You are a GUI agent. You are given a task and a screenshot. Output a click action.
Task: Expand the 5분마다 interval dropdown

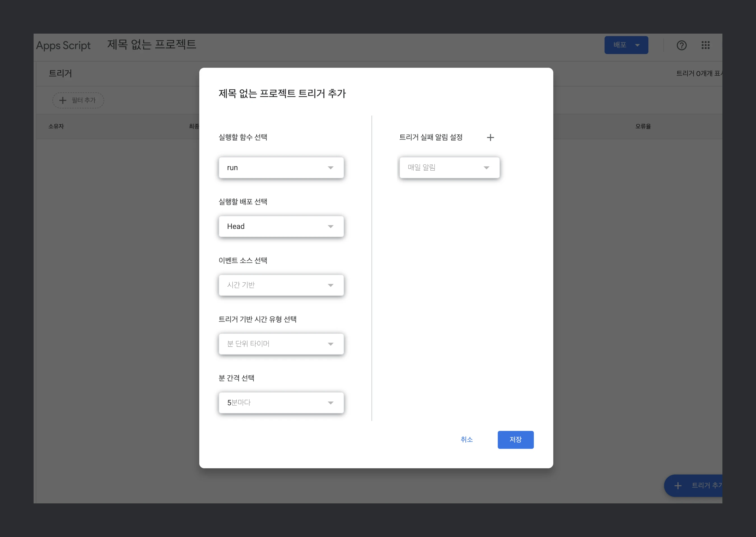[x=281, y=403]
